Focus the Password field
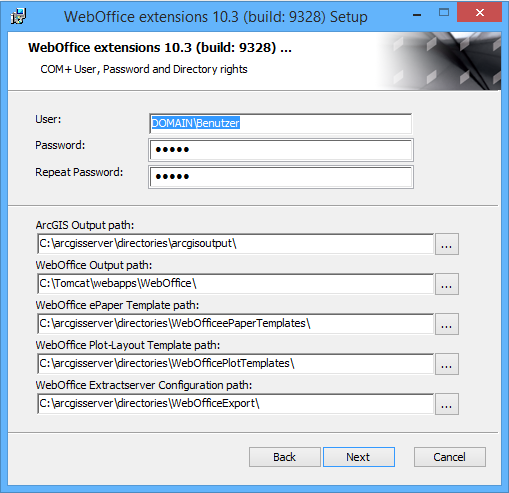 pos(281,150)
